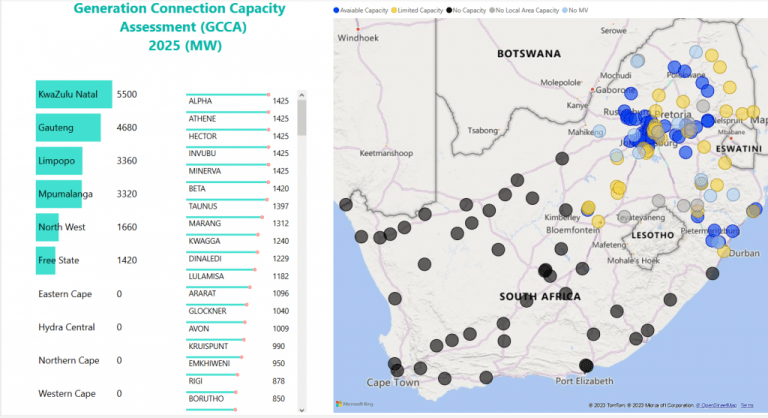Viewport: 768px width, 418px height.
Task: Click the scroll down arrow of substation list
Action: coord(302,409)
